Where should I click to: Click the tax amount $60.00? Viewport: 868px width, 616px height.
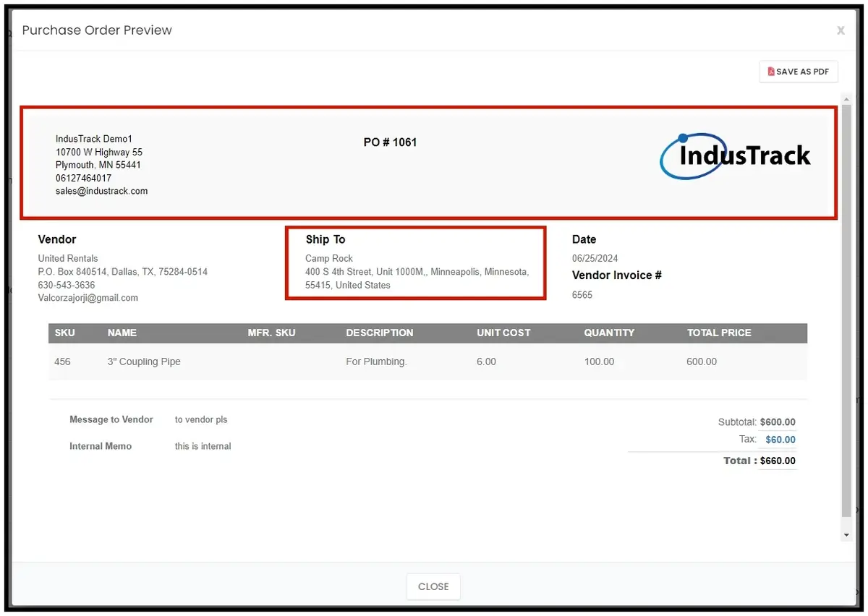tap(780, 440)
